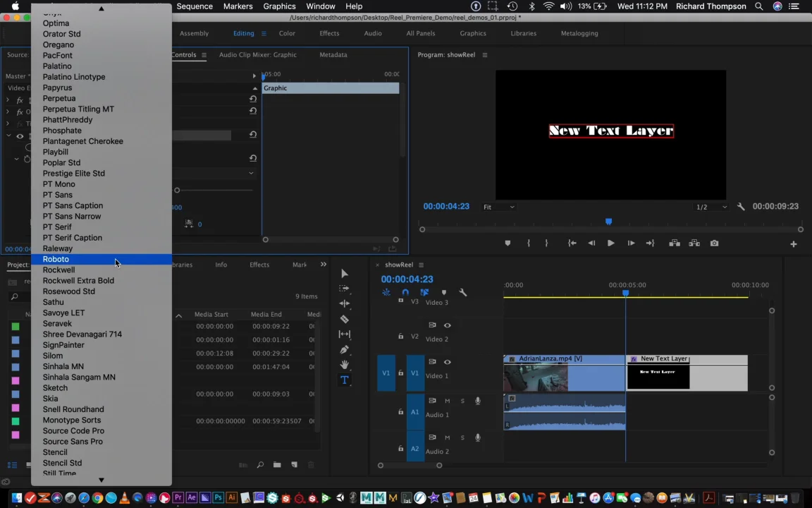Select the Selection arrow tool
812x508 pixels.
345,274
